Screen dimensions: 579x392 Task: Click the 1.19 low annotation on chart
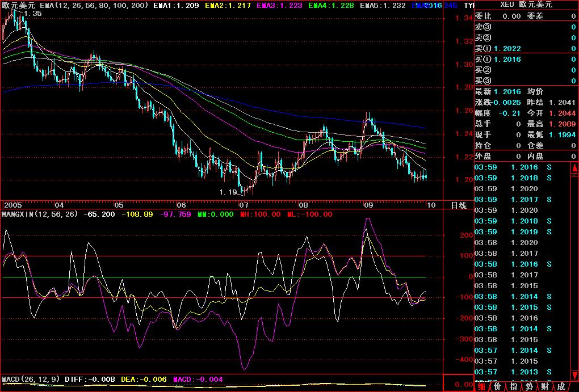pos(228,192)
